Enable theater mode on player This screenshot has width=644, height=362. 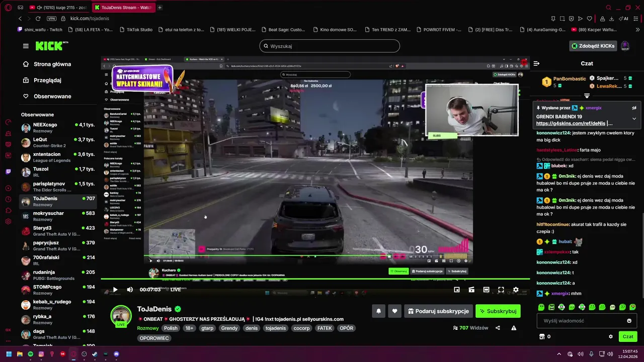[x=486, y=290]
